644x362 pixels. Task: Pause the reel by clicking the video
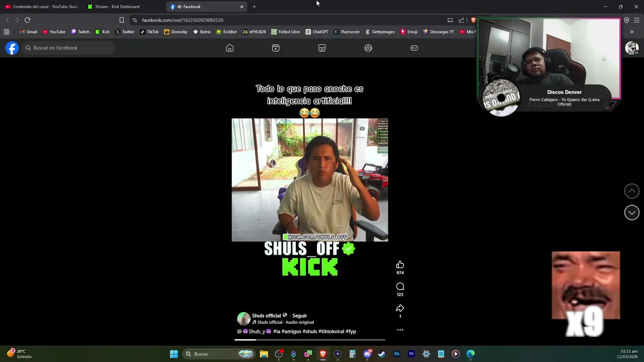[x=309, y=179]
